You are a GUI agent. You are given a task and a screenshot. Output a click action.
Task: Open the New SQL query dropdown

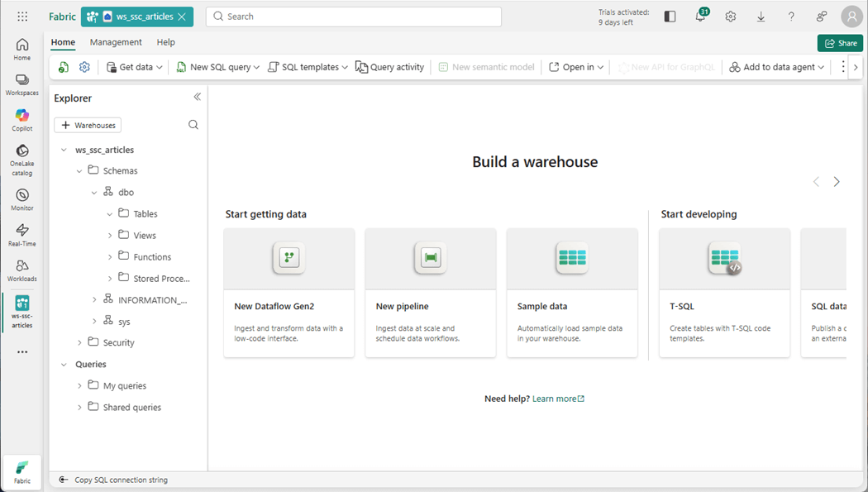tap(217, 67)
